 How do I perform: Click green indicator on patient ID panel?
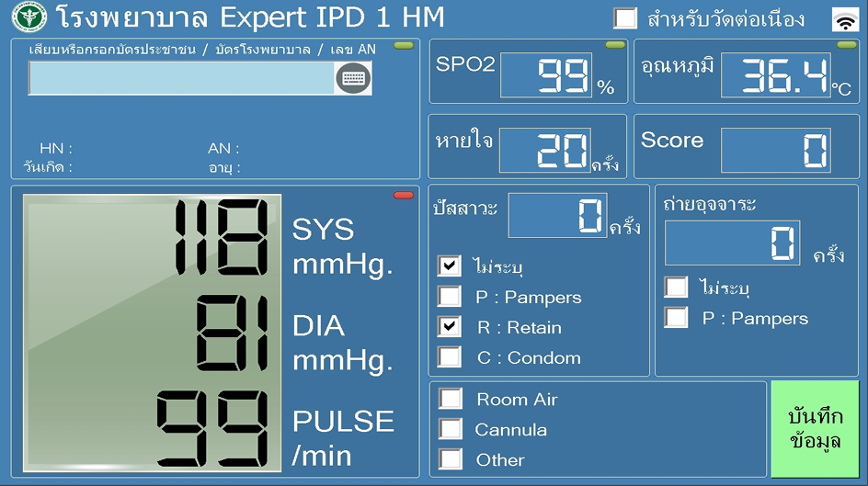click(404, 45)
